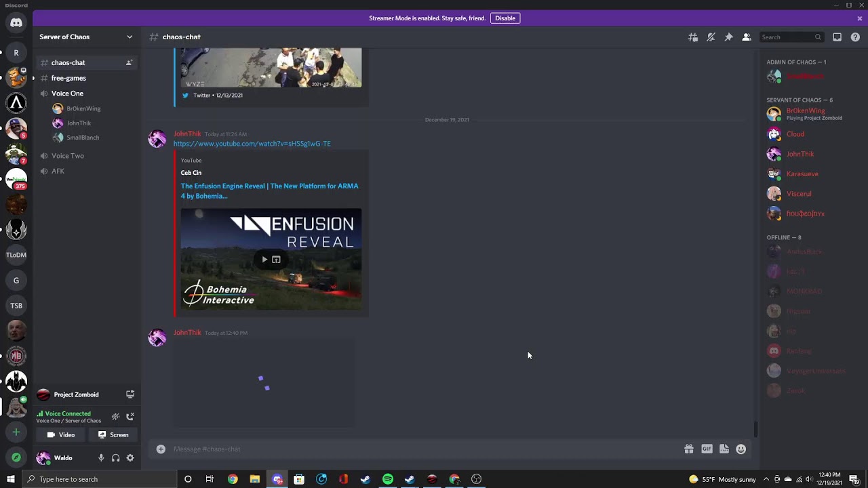Open Pinned Messages

pos(728,37)
